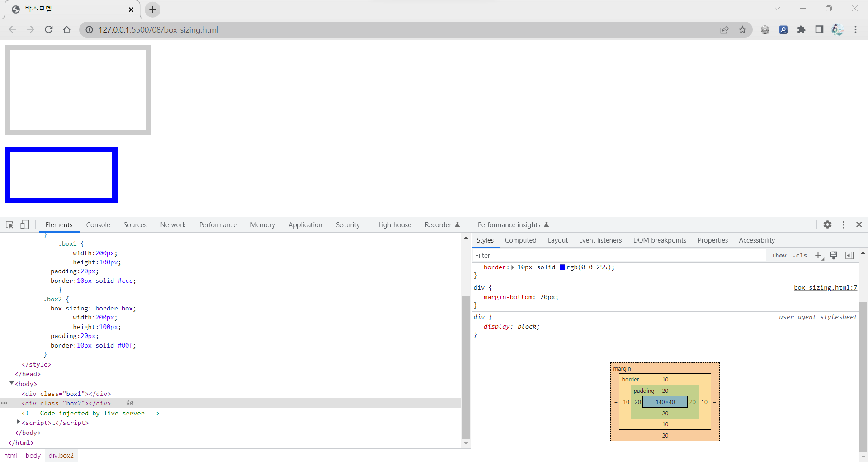This screenshot has height=462, width=868.
Task: Click the body breadcrumb
Action: point(33,456)
